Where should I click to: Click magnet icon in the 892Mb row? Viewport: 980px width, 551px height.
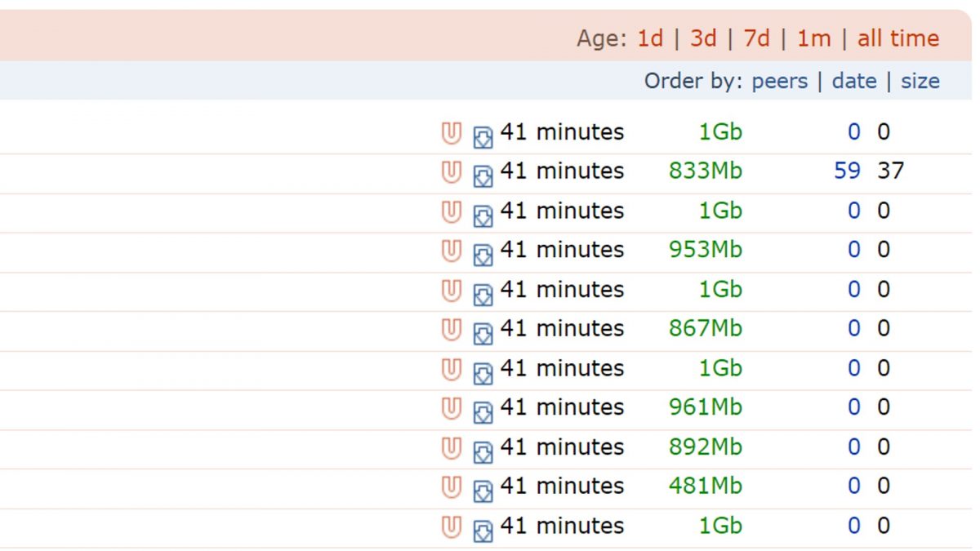pos(451,448)
